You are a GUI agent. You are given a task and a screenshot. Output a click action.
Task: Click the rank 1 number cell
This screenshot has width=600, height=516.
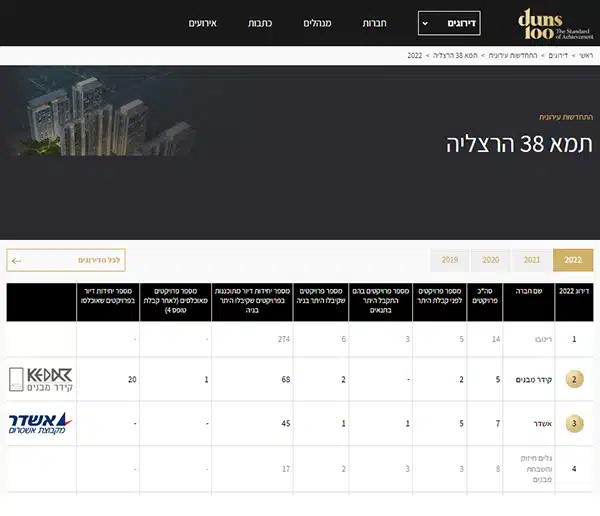574,339
